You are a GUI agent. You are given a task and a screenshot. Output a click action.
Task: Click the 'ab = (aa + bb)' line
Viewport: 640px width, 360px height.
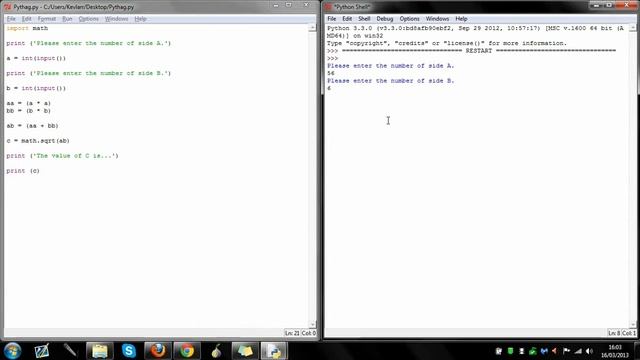coord(32,126)
